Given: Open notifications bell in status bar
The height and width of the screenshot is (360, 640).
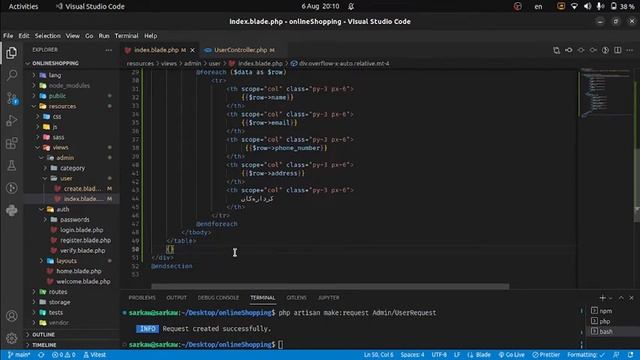Looking at the screenshot, I should [x=631, y=355].
